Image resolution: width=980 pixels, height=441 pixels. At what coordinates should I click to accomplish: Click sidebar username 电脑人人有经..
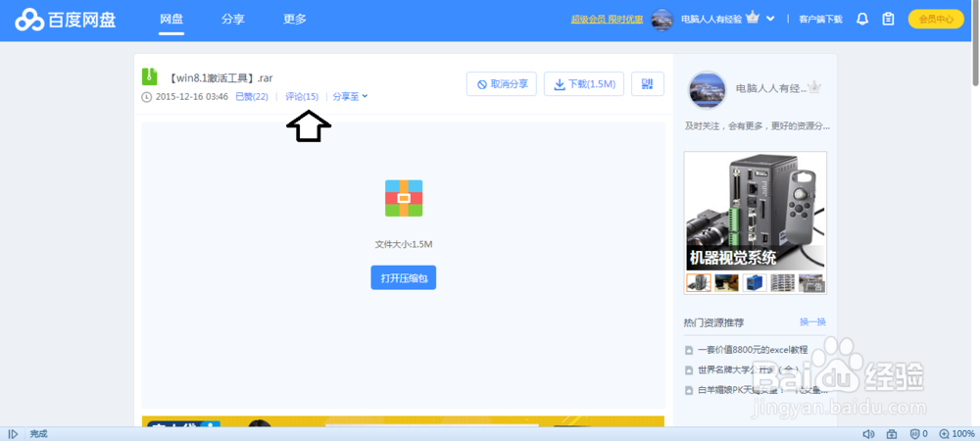click(x=772, y=89)
